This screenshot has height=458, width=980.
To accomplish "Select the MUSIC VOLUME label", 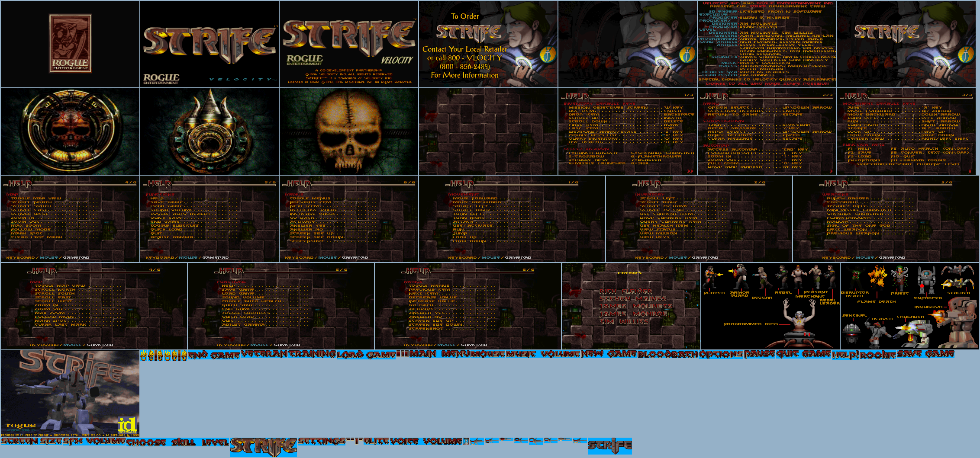I will 543,354.
